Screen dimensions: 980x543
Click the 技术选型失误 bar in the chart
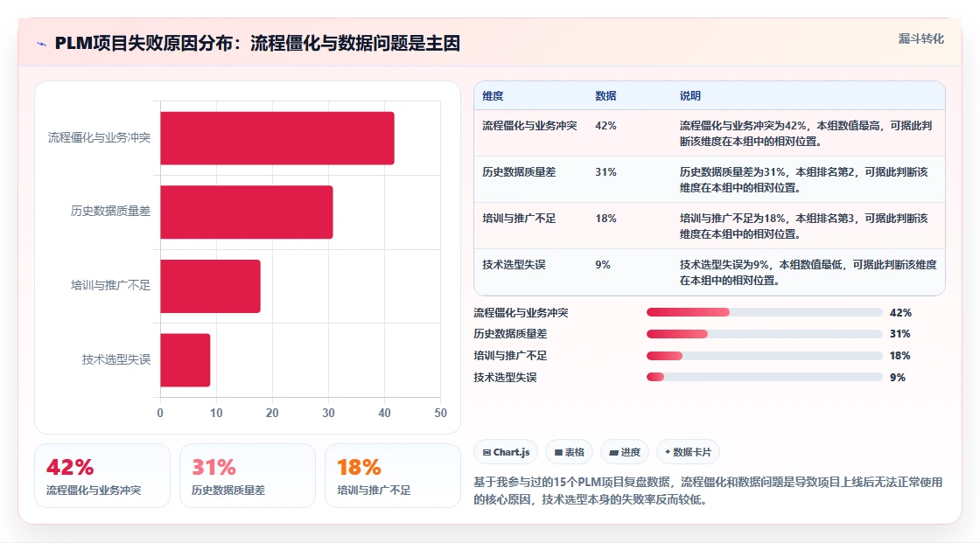(185, 360)
